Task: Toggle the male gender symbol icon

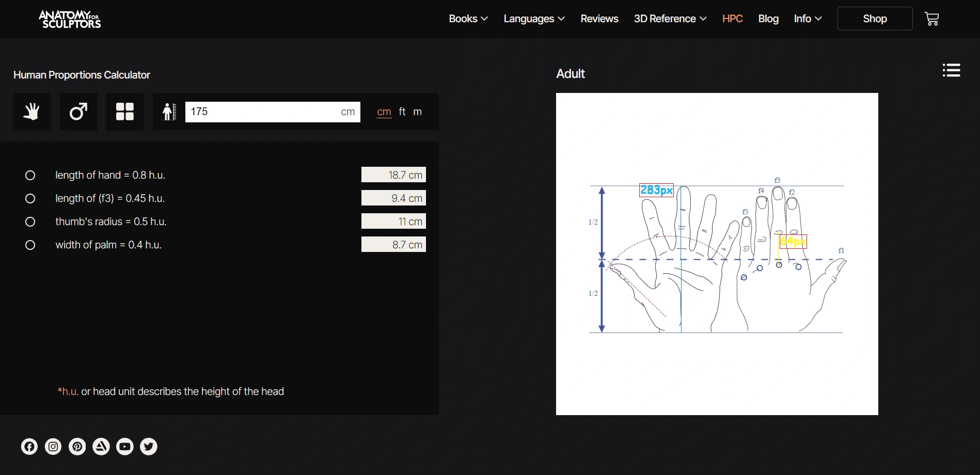Action: click(78, 112)
